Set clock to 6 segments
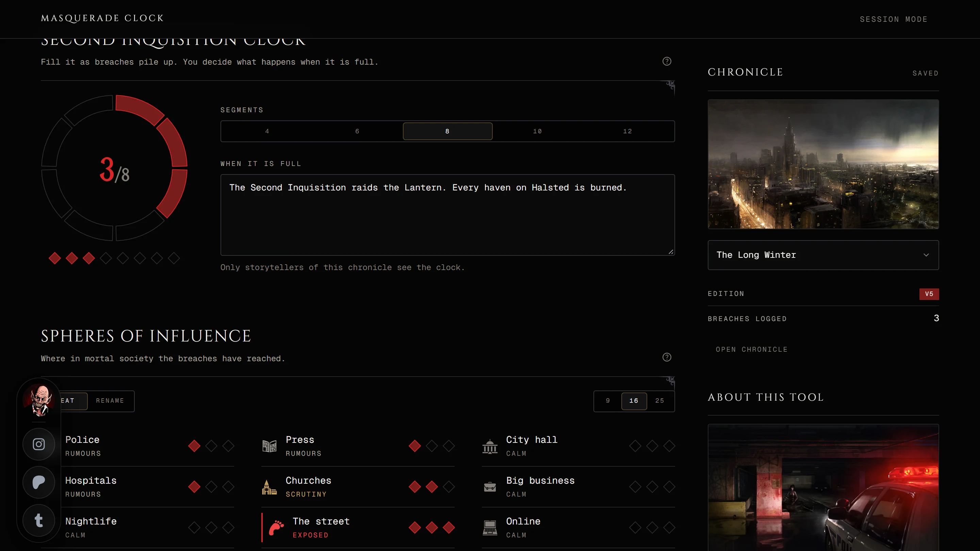Image resolution: width=980 pixels, height=551 pixels. (357, 131)
